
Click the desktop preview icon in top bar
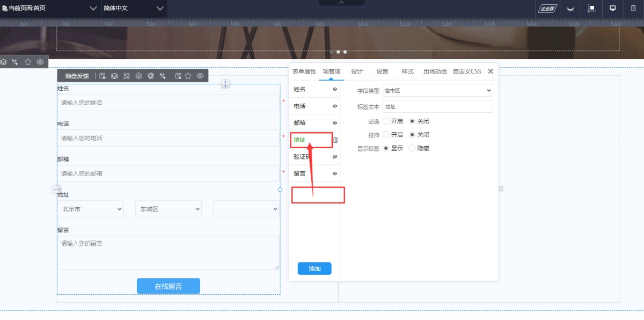coord(612,9)
